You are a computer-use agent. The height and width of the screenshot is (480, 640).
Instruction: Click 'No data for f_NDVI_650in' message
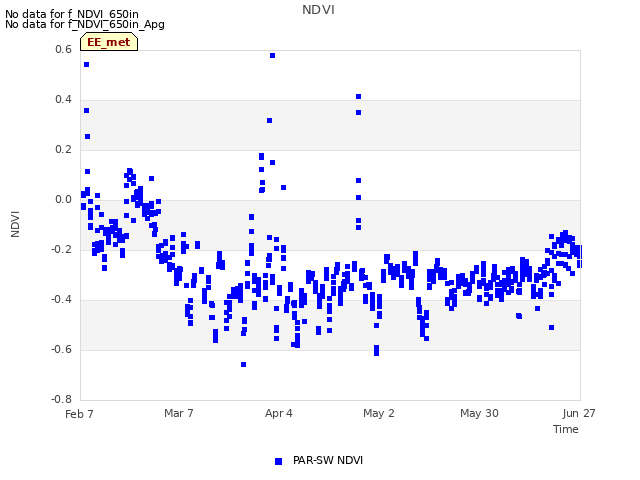point(72,14)
